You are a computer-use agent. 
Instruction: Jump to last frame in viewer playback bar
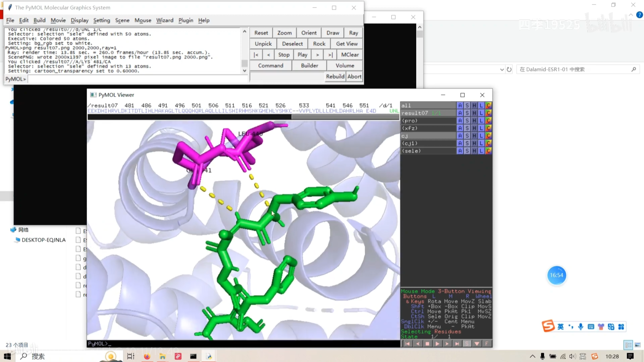(457, 344)
